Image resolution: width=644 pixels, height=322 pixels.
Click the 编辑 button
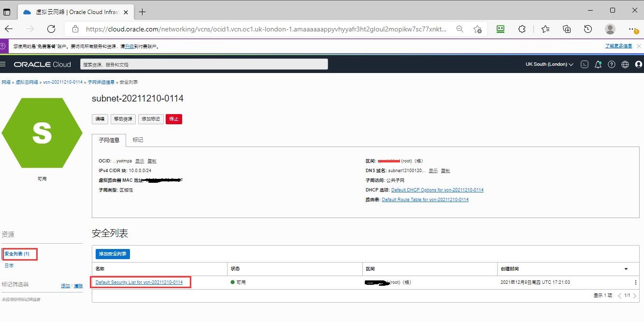click(x=100, y=119)
